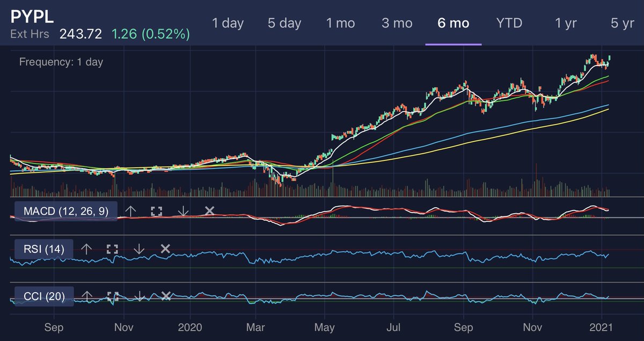Viewport: 644px width, 341px height.
Task: Open the Frequency: 1 day selector
Action: pyautogui.click(x=61, y=62)
